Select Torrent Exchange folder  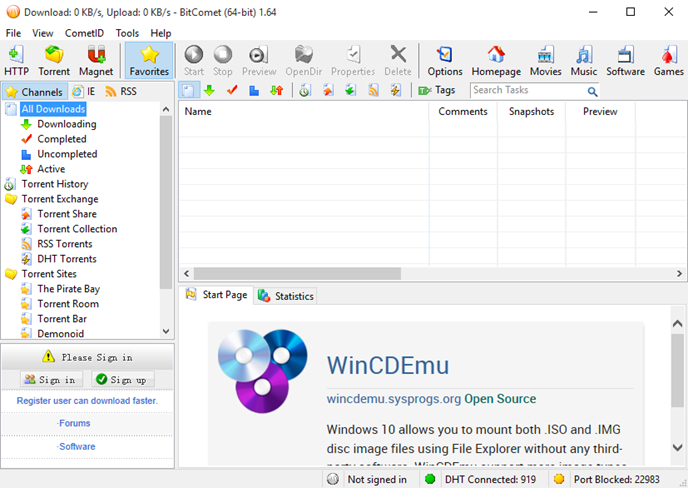pyautogui.click(x=60, y=199)
